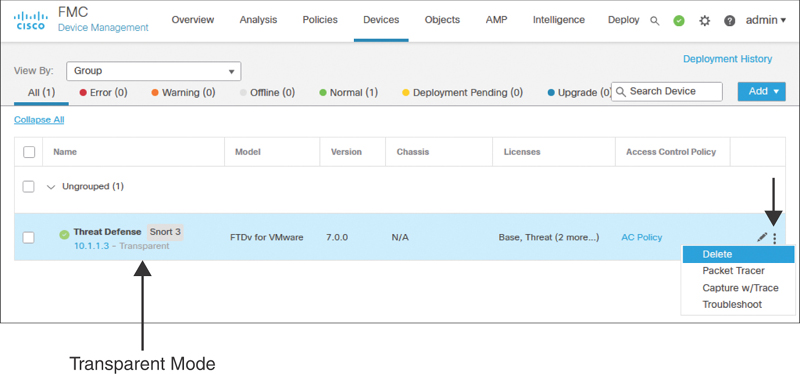Click the Snort 3 badge
800x374 pixels.
[x=165, y=232]
